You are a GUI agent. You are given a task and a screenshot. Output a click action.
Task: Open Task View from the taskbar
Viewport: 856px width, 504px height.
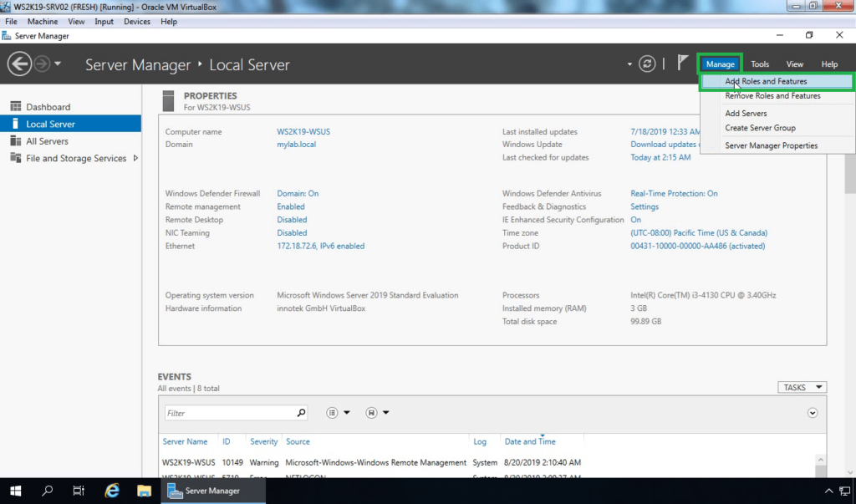click(x=79, y=491)
